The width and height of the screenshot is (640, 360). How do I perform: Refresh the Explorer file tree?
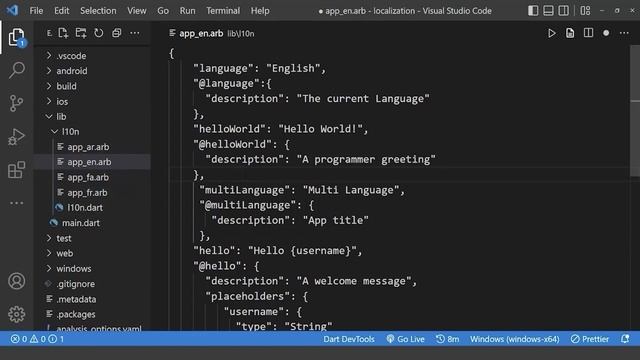(x=99, y=33)
